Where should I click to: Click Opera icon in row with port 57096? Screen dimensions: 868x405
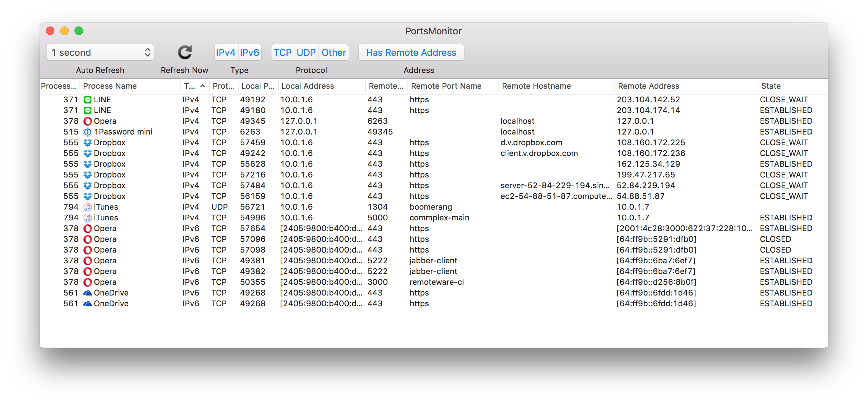click(x=88, y=239)
